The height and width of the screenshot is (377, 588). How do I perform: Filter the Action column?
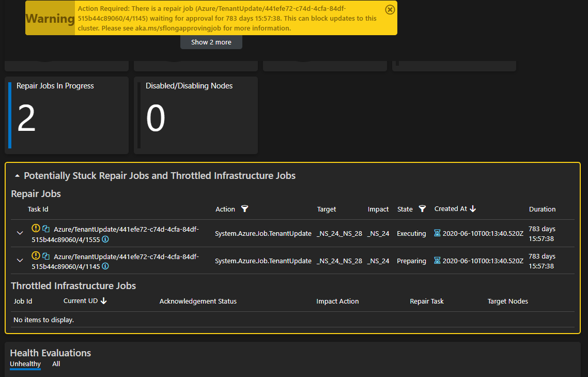[244, 209]
